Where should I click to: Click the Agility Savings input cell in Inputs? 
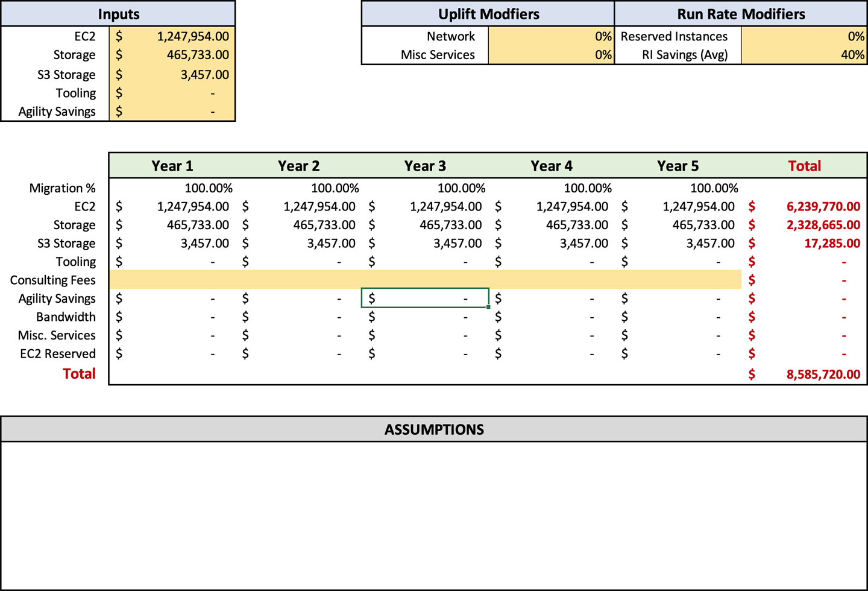172,112
